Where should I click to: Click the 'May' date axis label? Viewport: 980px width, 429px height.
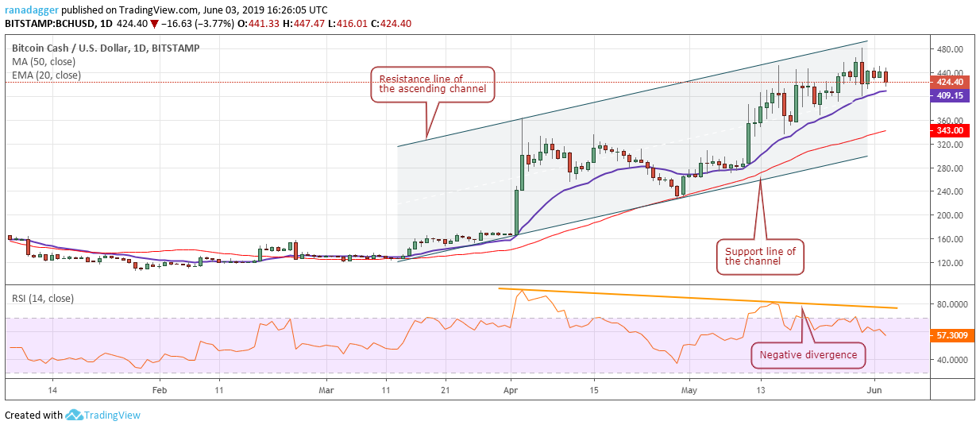(x=689, y=391)
